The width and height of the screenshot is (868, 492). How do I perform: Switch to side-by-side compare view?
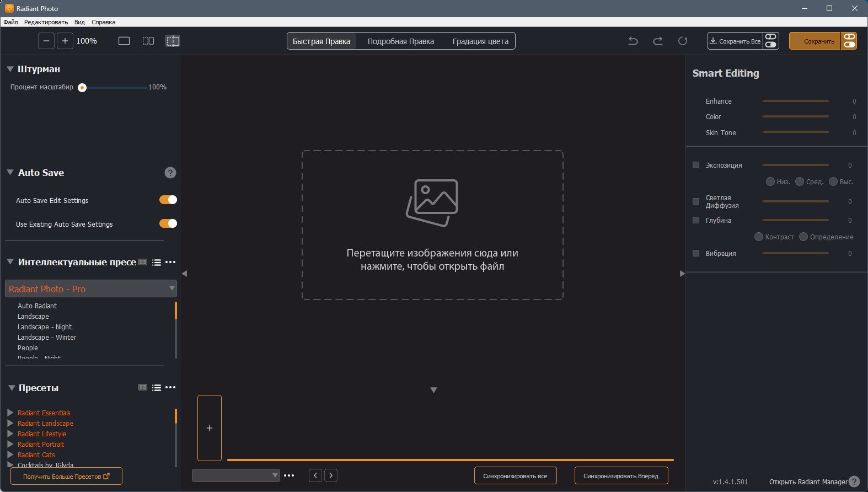pyautogui.click(x=148, y=41)
